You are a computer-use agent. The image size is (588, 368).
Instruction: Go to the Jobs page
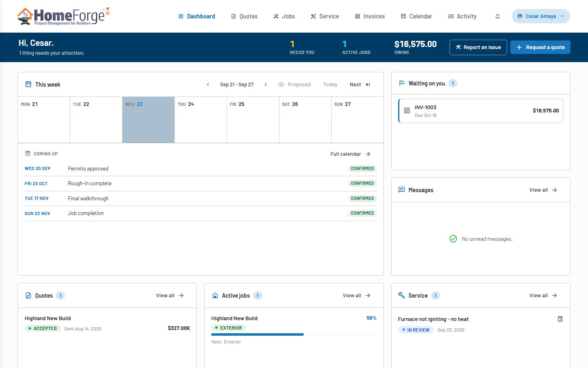click(x=284, y=16)
